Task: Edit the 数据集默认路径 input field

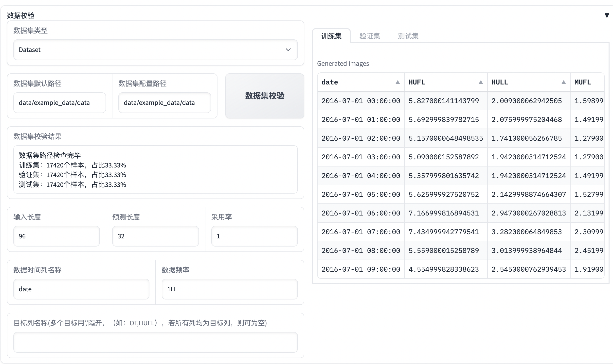Action: coord(60,103)
